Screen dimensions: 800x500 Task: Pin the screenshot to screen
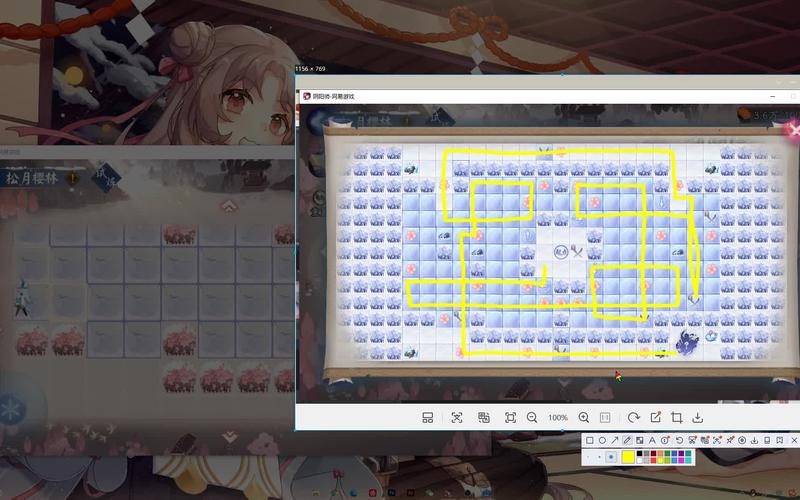(730, 440)
